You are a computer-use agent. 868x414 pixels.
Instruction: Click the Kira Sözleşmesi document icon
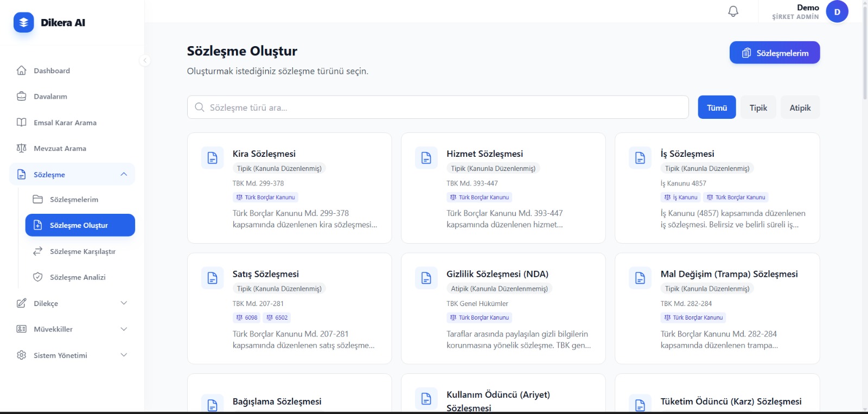212,158
